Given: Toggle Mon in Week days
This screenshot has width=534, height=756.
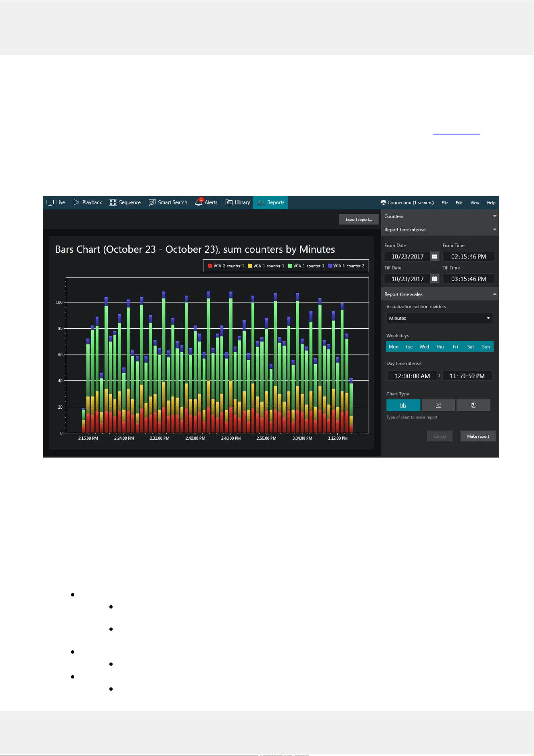Looking at the screenshot, I should click(x=394, y=346).
